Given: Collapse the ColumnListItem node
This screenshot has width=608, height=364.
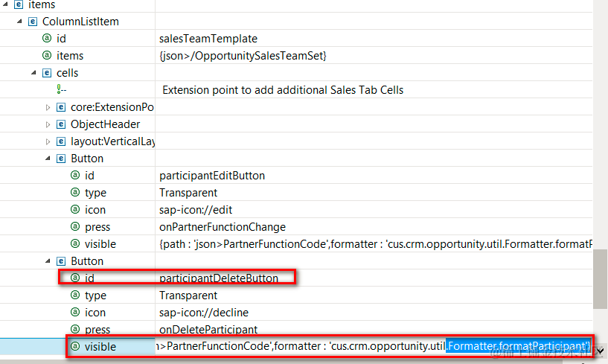Looking at the screenshot, I should coord(19,22).
